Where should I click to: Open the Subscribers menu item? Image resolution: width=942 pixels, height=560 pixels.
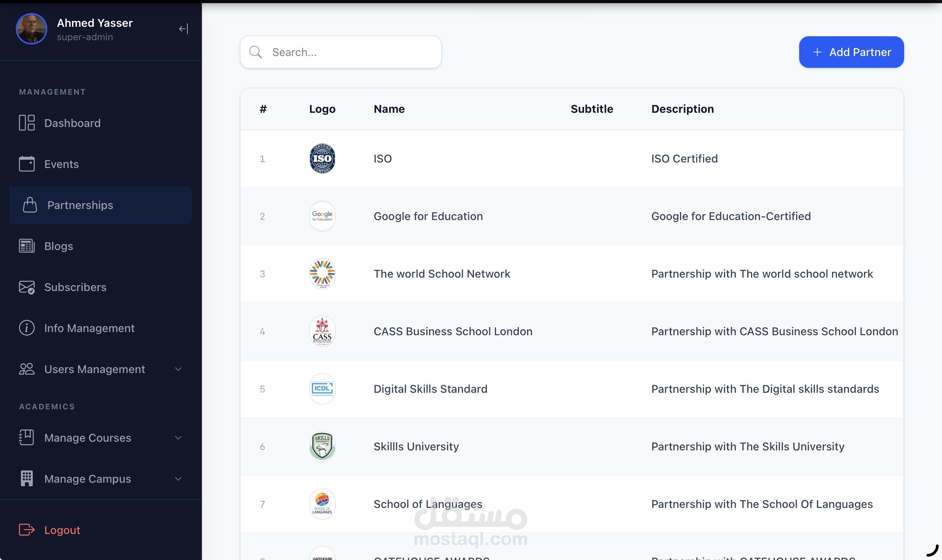click(75, 287)
